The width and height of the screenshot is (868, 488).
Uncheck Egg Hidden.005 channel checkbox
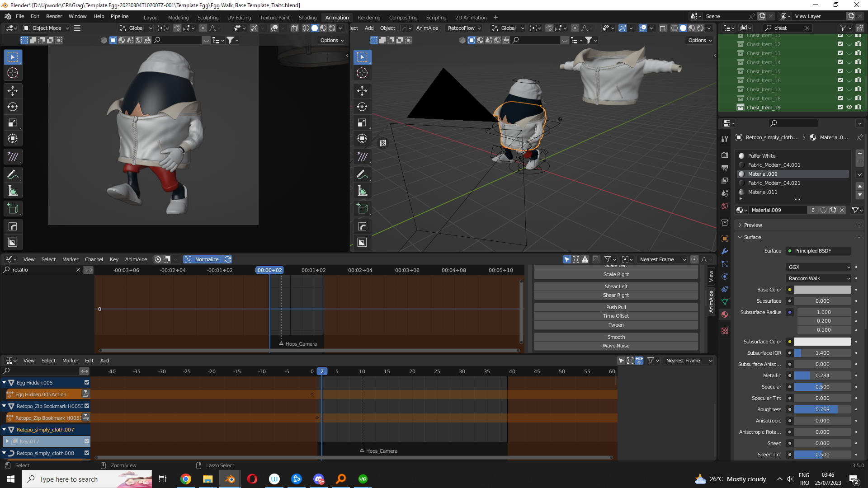pyautogui.click(x=87, y=382)
